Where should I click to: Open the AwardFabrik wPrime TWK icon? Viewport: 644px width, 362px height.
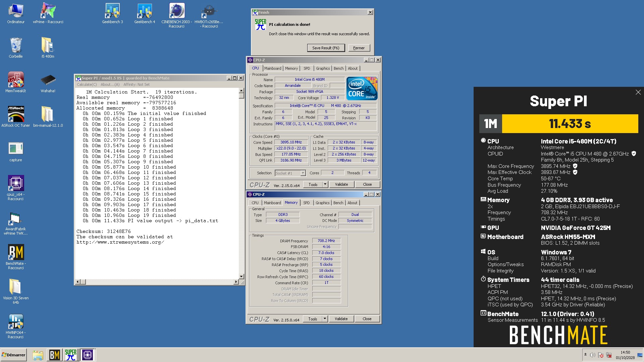pos(16,223)
